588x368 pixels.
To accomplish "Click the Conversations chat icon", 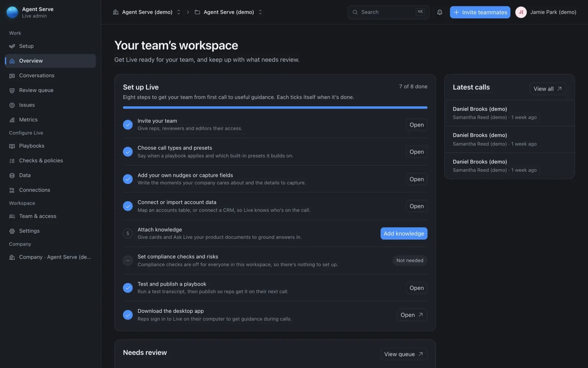I will 12,75.
